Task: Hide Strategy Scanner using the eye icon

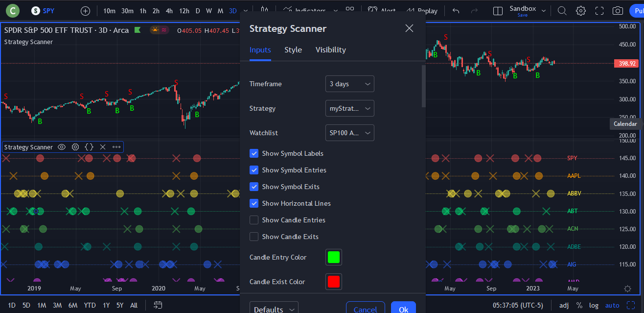Action: (62, 146)
